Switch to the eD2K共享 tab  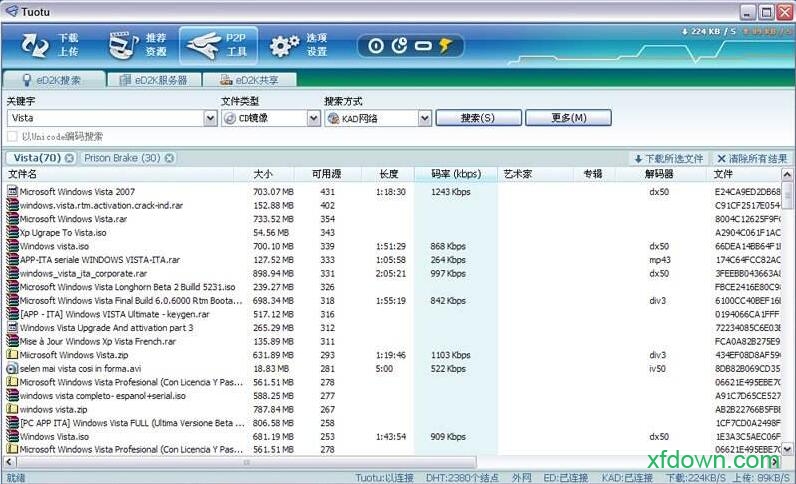pyautogui.click(x=251, y=80)
